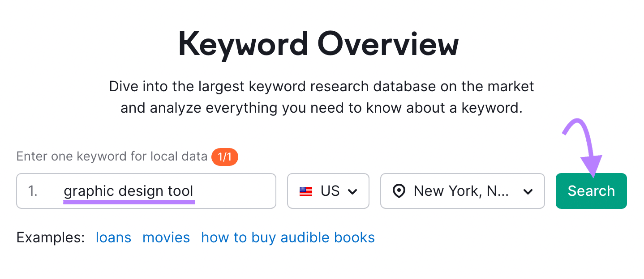Screen dimensions: 644x279
Task: Click the '1.' number in keyword field
Action: [x=33, y=191]
